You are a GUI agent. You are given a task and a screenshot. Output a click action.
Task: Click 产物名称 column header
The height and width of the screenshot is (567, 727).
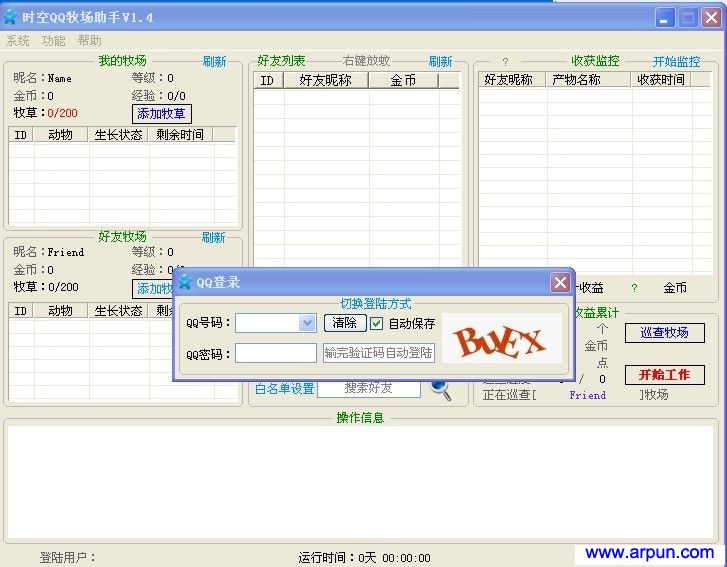[588, 80]
